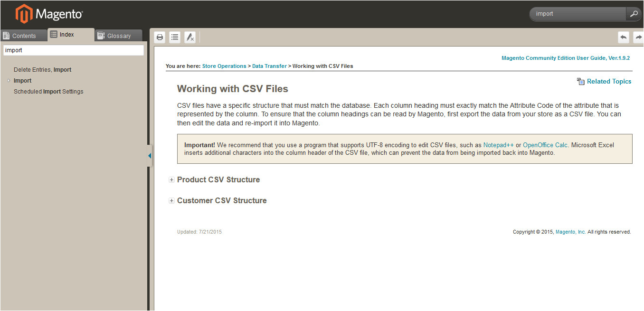Open Magento Community Edition User Guide link
644x311 pixels.
click(x=566, y=58)
